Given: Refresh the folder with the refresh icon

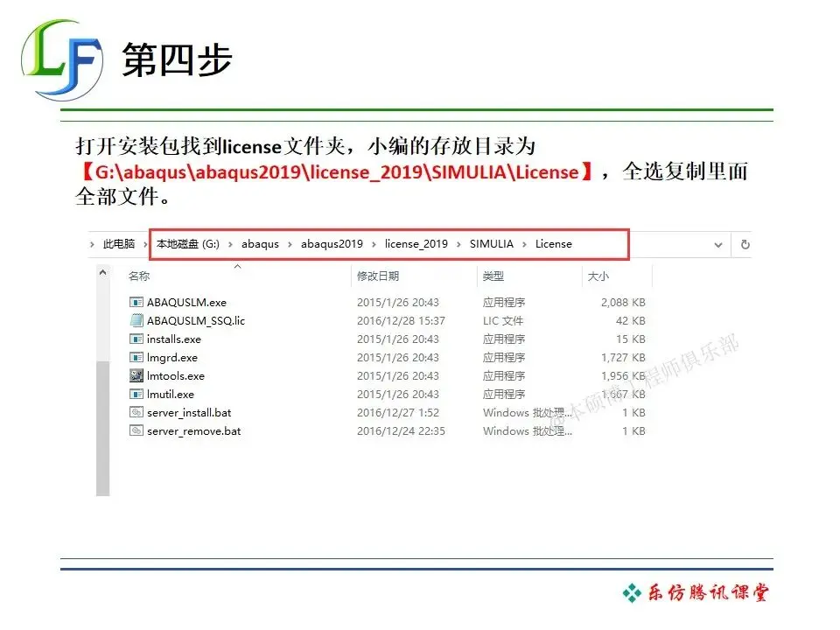Looking at the screenshot, I should [x=745, y=245].
